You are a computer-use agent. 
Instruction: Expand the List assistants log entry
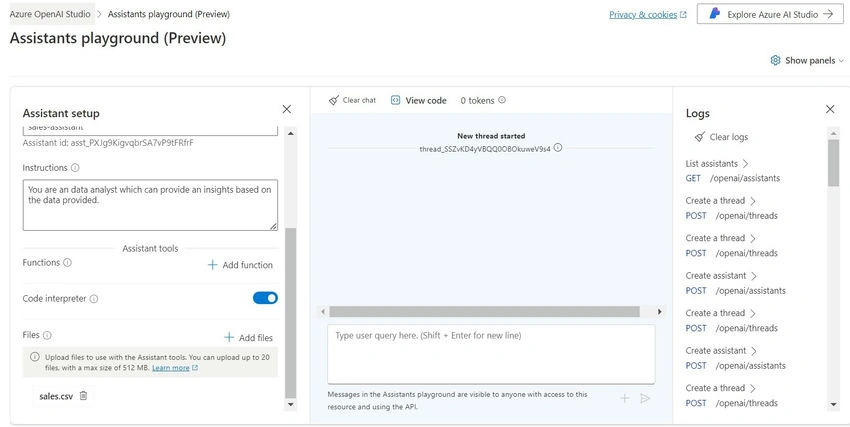coord(717,164)
